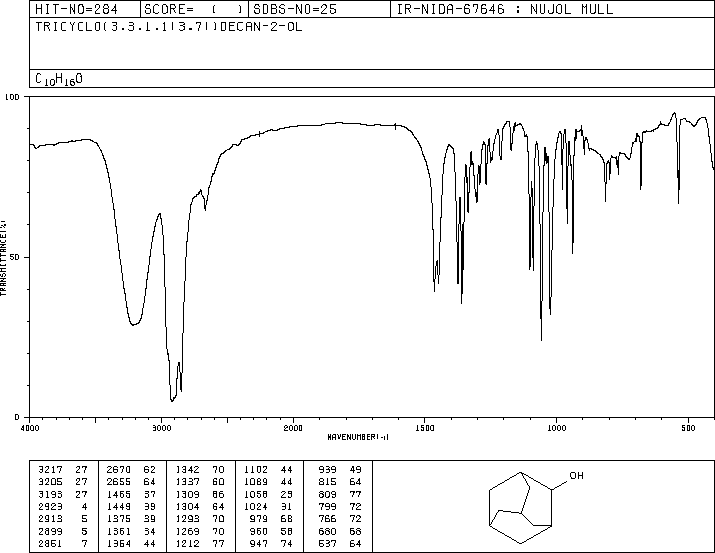Select the 947 peak entry
The image size is (715, 553).
pyautogui.click(x=272, y=543)
